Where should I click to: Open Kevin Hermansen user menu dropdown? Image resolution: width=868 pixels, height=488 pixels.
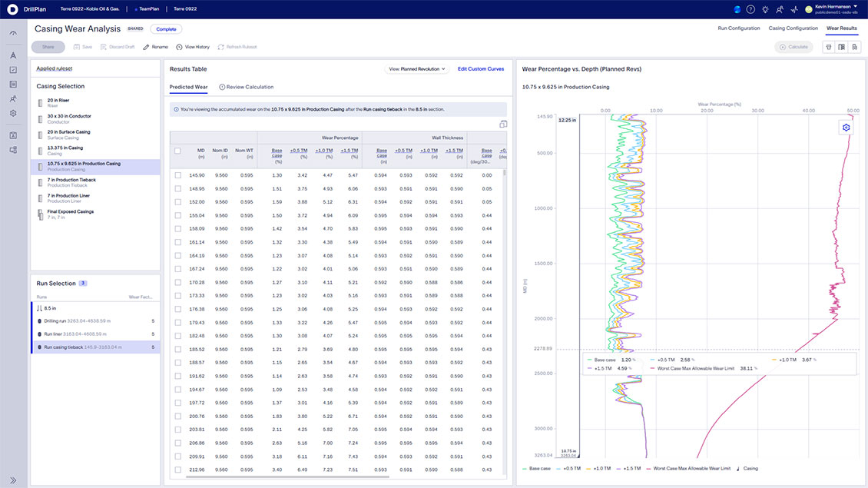(832, 9)
